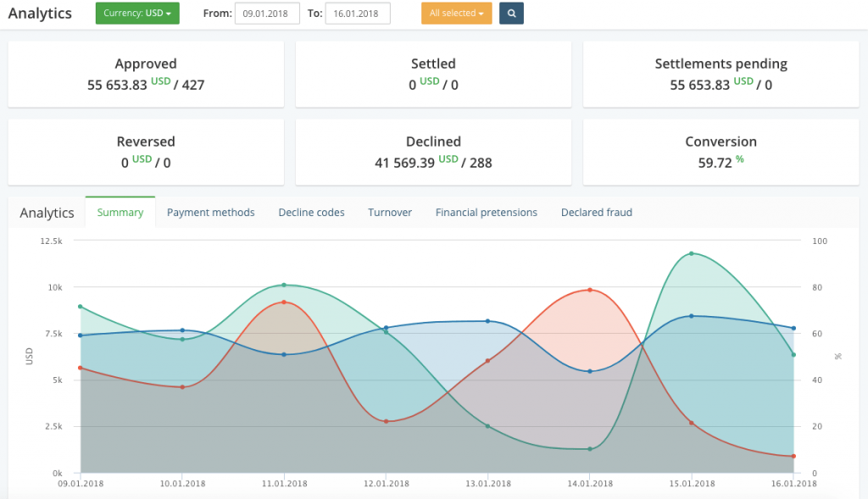The width and height of the screenshot is (868, 499).
Task: Go to the Turnover tab
Action: pyautogui.click(x=390, y=213)
